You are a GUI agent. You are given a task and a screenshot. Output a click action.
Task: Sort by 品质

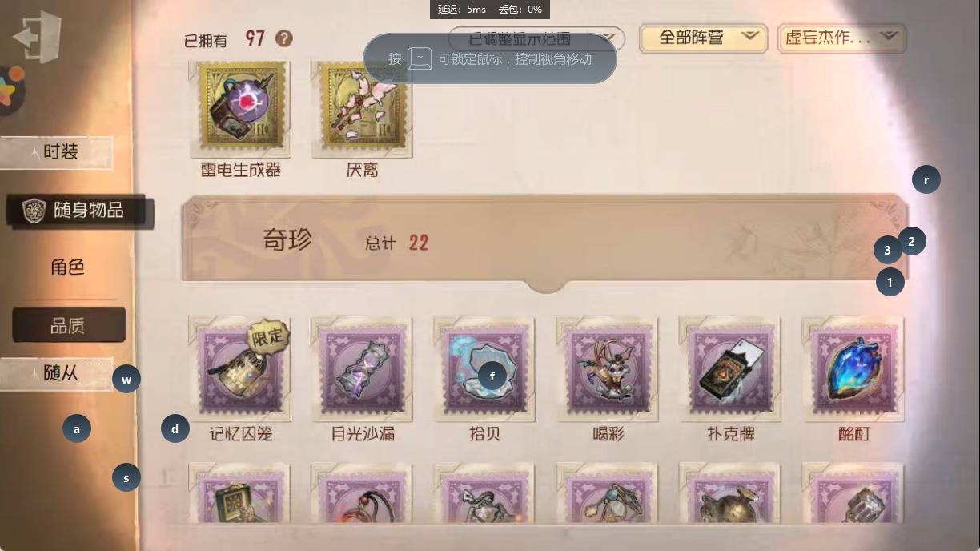click(68, 325)
